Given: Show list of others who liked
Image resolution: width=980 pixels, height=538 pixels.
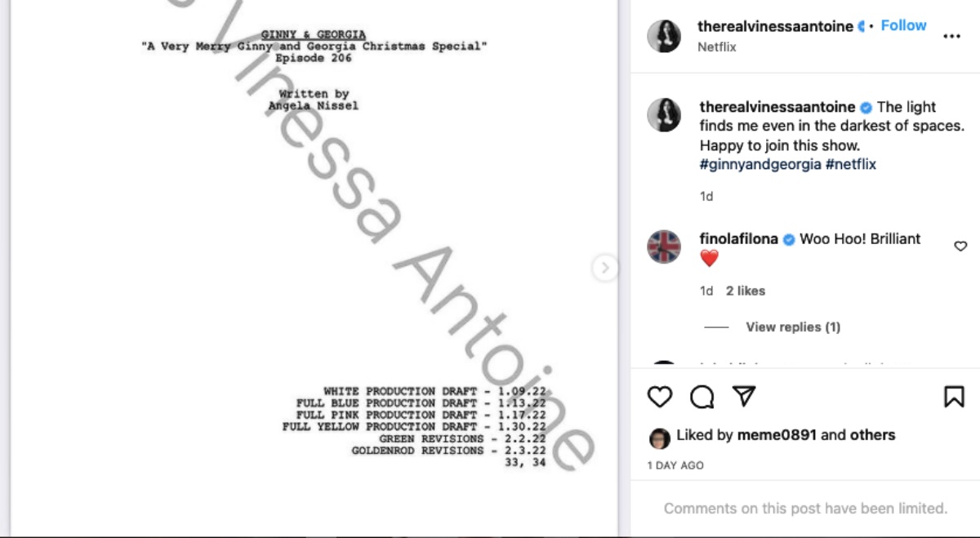Looking at the screenshot, I should click(x=873, y=435).
